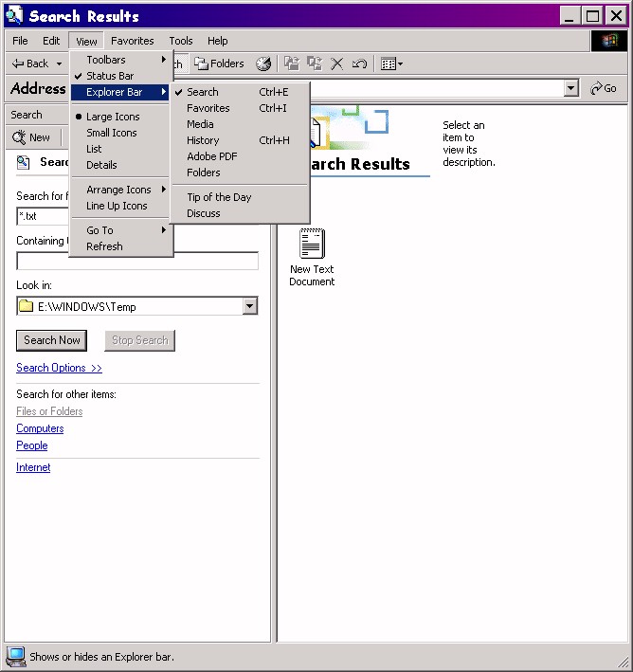Select the Details view option
The width and height of the screenshot is (633, 672).
120,165
